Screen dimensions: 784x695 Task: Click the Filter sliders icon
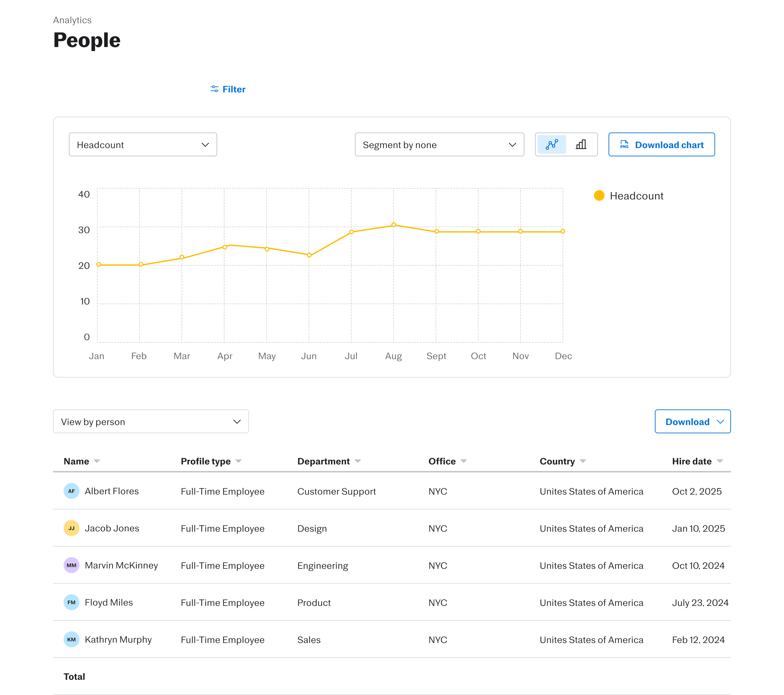pyautogui.click(x=215, y=89)
